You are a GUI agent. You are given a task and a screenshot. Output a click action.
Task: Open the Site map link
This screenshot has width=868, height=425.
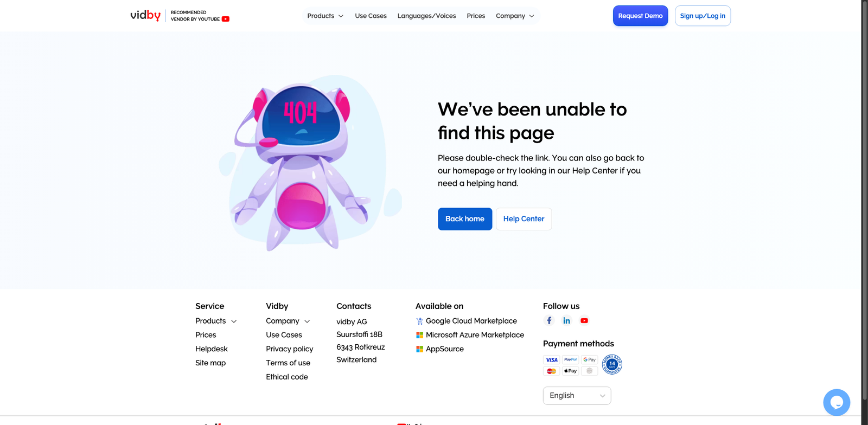210,363
